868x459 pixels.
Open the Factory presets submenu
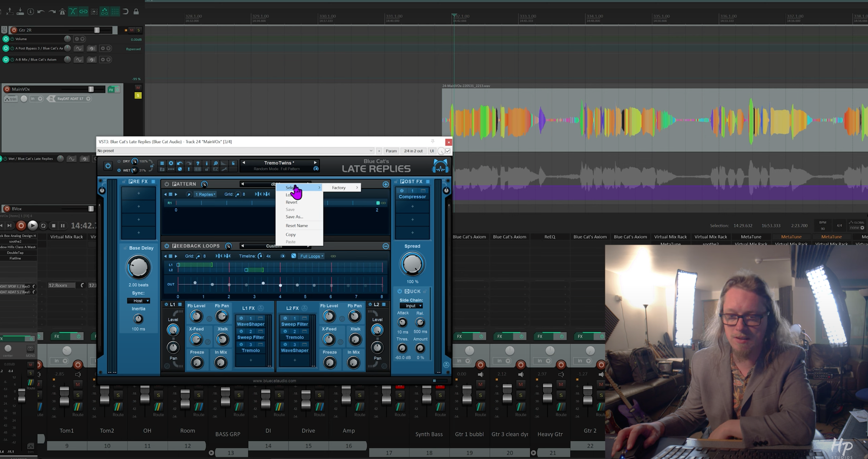[x=339, y=187]
